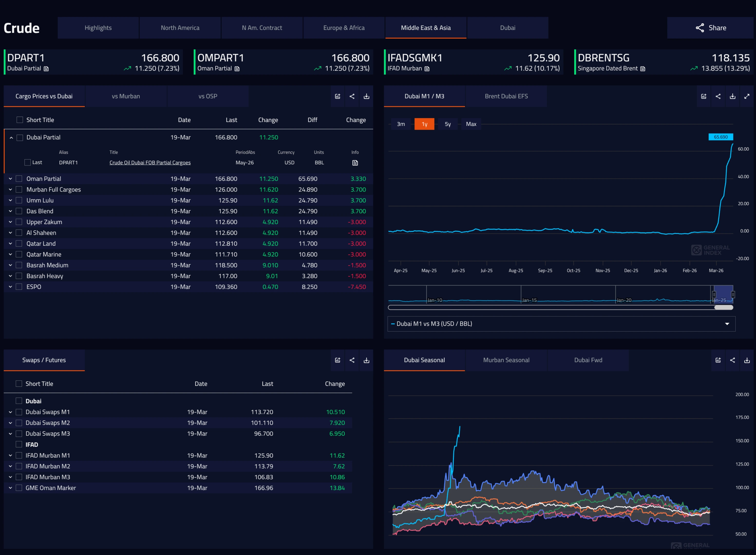The image size is (756, 555).
Task: Check the Murban Full Cargoes checkbox
Action: pos(19,189)
